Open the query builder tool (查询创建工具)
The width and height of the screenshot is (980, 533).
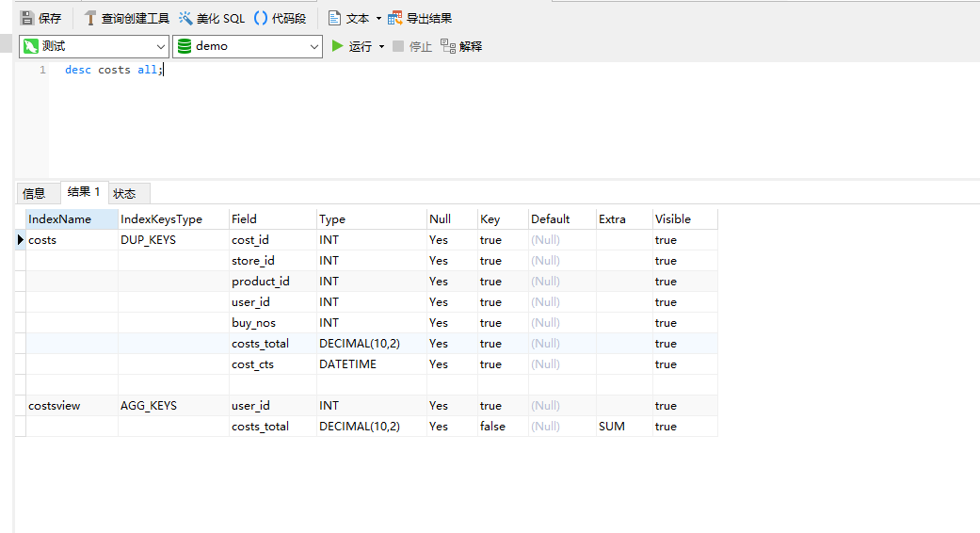[x=90, y=18]
